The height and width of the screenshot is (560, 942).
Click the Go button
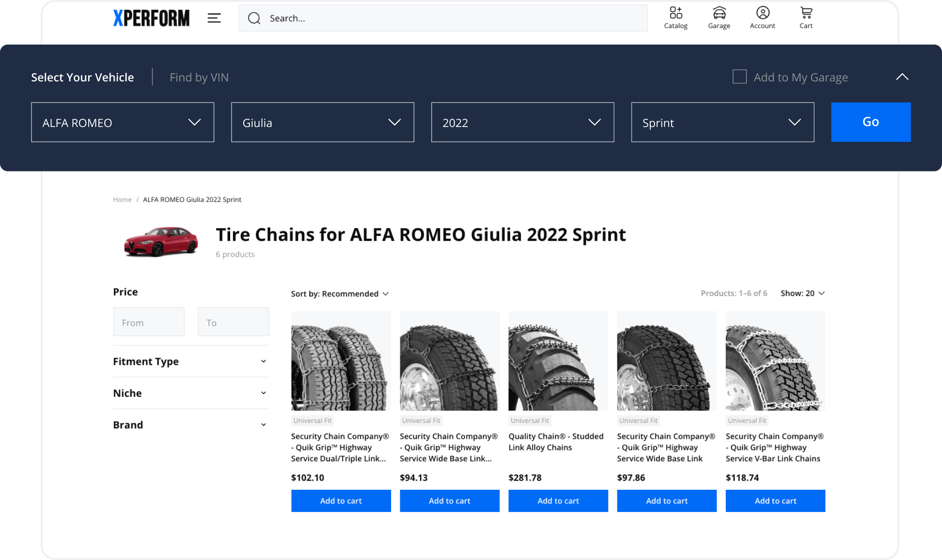tap(870, 122)
